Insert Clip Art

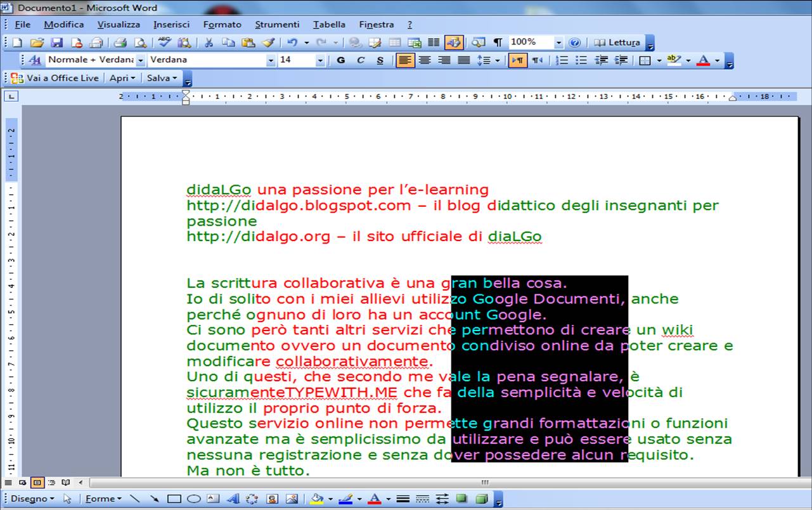tap(272, 499)
